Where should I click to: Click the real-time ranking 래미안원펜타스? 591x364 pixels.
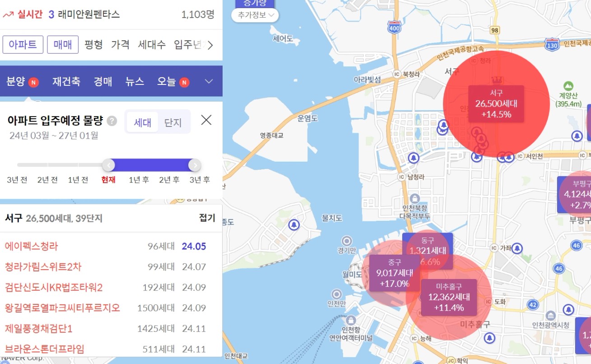pos(89,14)
